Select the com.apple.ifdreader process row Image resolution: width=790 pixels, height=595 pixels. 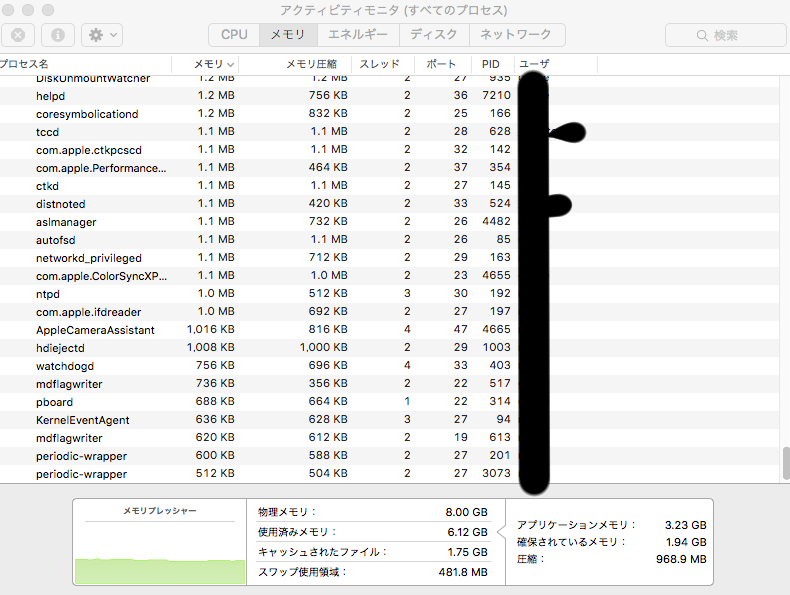[x=390, y=312]
